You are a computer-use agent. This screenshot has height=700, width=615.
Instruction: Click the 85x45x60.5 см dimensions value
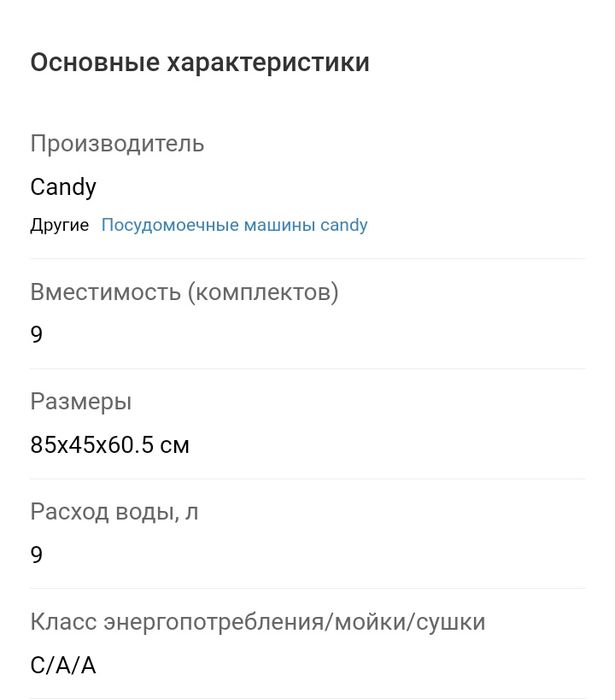click(x=110, y=445)
